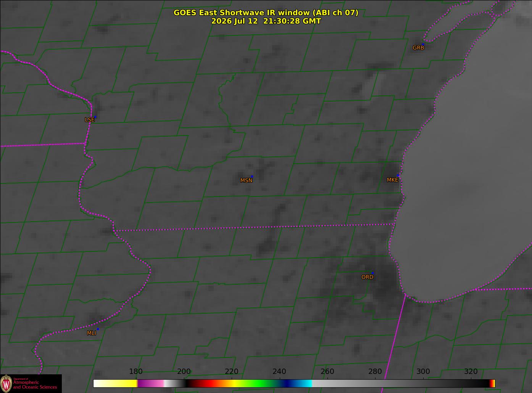Select the GRB station marker dot
532x393 pixels.
tap(423, 44)
